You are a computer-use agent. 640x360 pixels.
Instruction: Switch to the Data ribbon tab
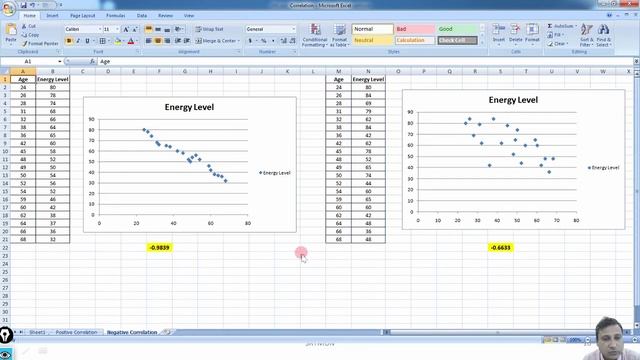click(x=142, y=16)
